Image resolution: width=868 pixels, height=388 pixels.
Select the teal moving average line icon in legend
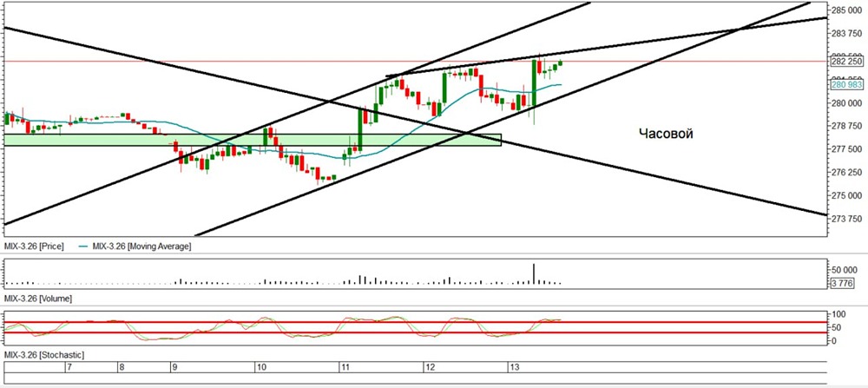pos(83,247)
